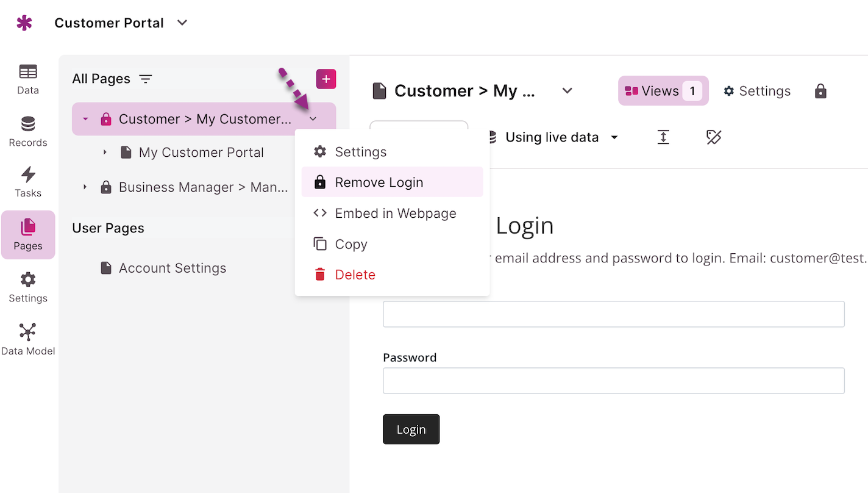868x493 pixels.
Task: Click the crossed-out tag icon in toolbar
Action: pos(714,137)
